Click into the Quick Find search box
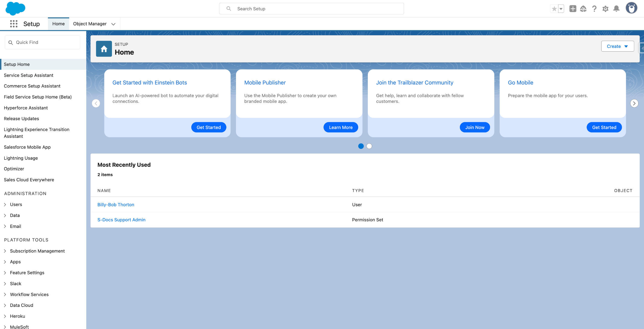 (x=45, y=42)
